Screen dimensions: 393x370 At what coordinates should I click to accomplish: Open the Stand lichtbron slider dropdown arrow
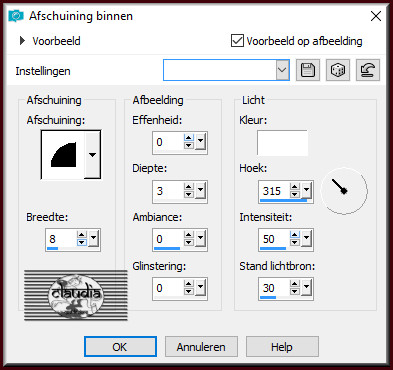(x=306, y=288)
